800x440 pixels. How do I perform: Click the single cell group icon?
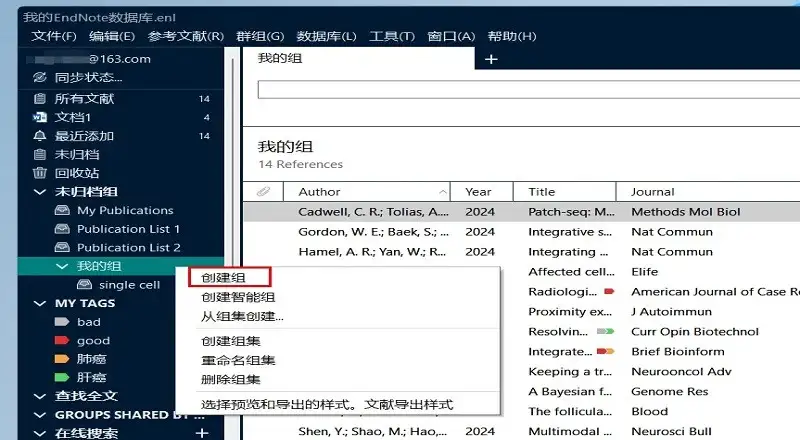[84, 285]
